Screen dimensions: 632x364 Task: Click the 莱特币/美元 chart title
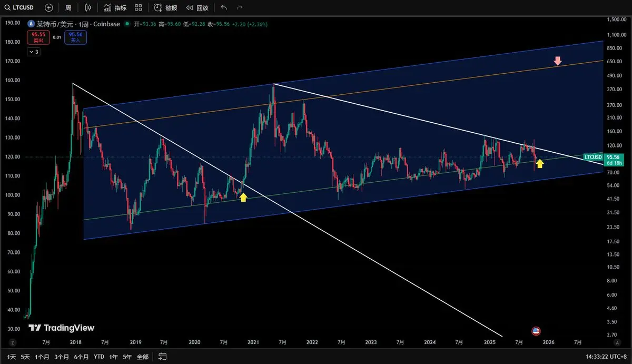point(78,24)
